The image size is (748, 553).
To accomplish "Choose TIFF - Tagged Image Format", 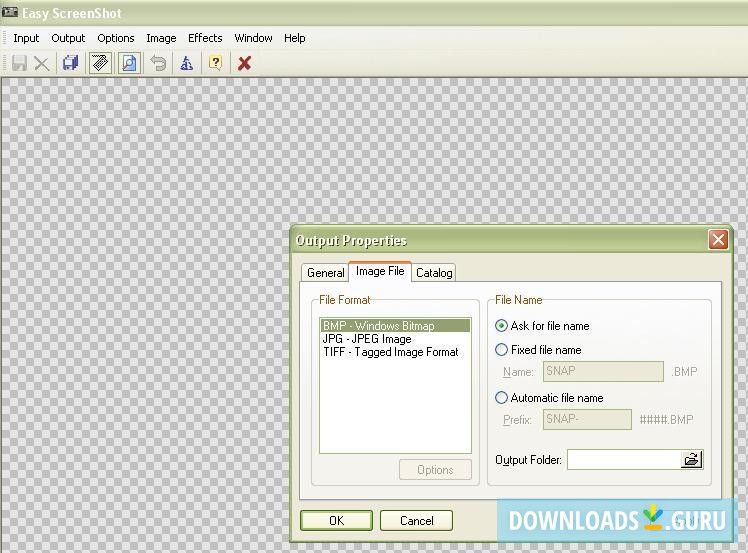I will tap(395, 352).
